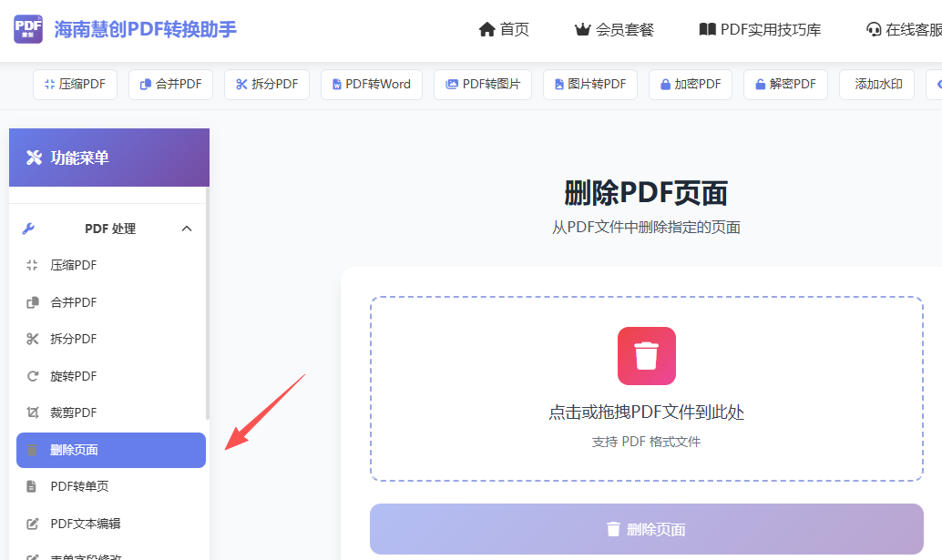Screen dimensions: 942x560
Task: Click the book icon beside PDF实用技巧库
Action: (x=707, y=29)
